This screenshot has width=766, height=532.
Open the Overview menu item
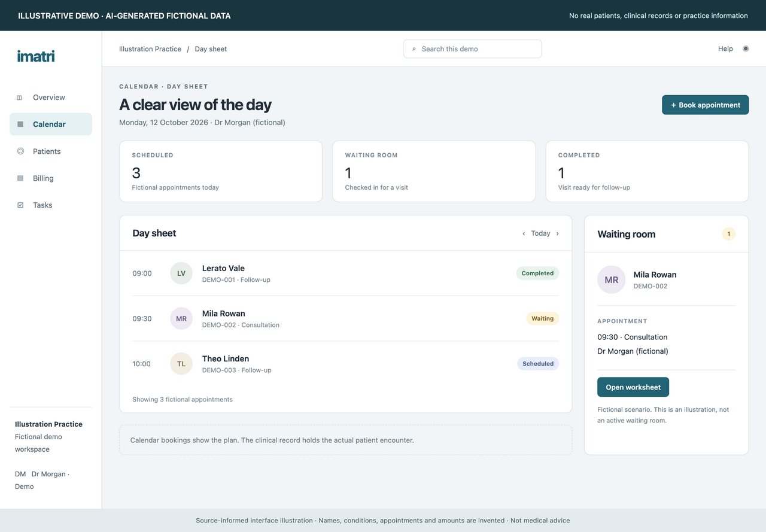[51, 98]
